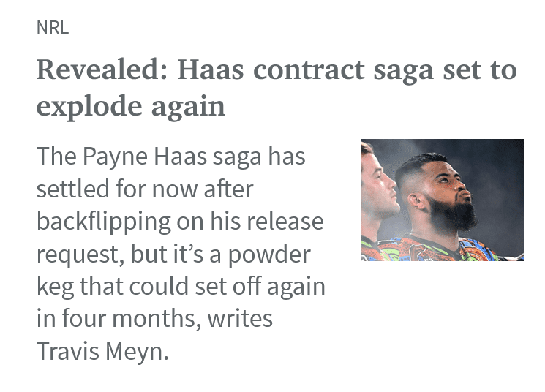Click the colorful jersey in the thumbnail
This screenshot has width=545, height=392.
(441, 249)
